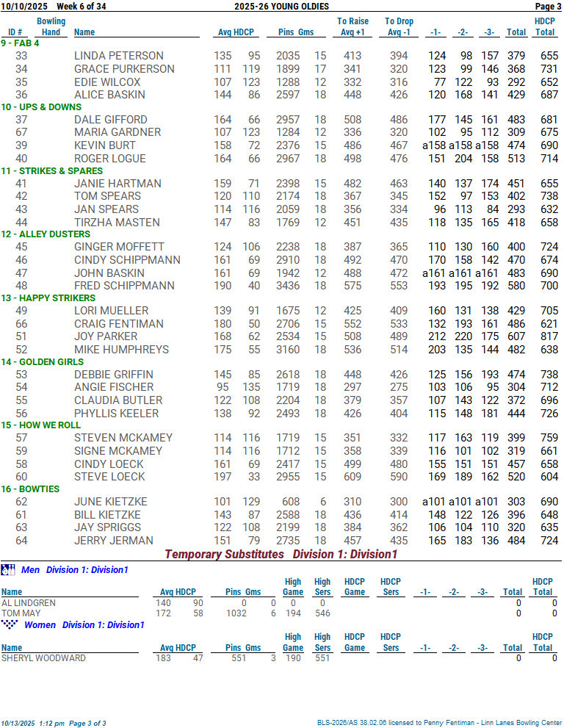Screen dimensions: 564x728
Task: Select the '12 - ALLEY DUSTERS' team heading
Action: pyautogui.click(x=42, y=234)
